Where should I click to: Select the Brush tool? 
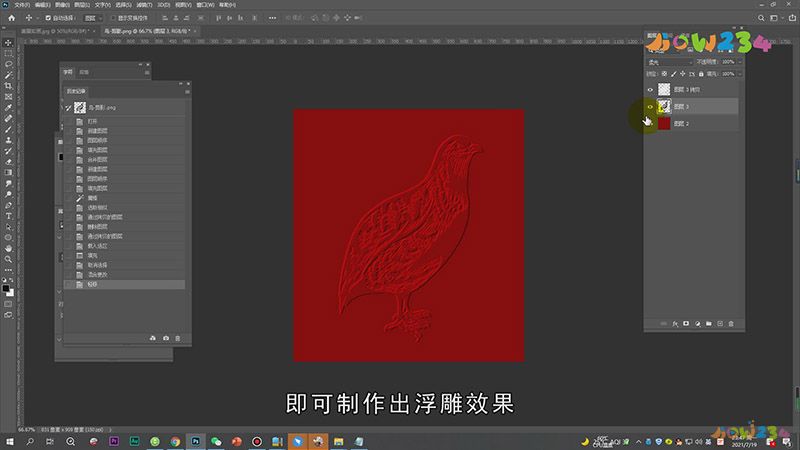[x=8, y=129]
